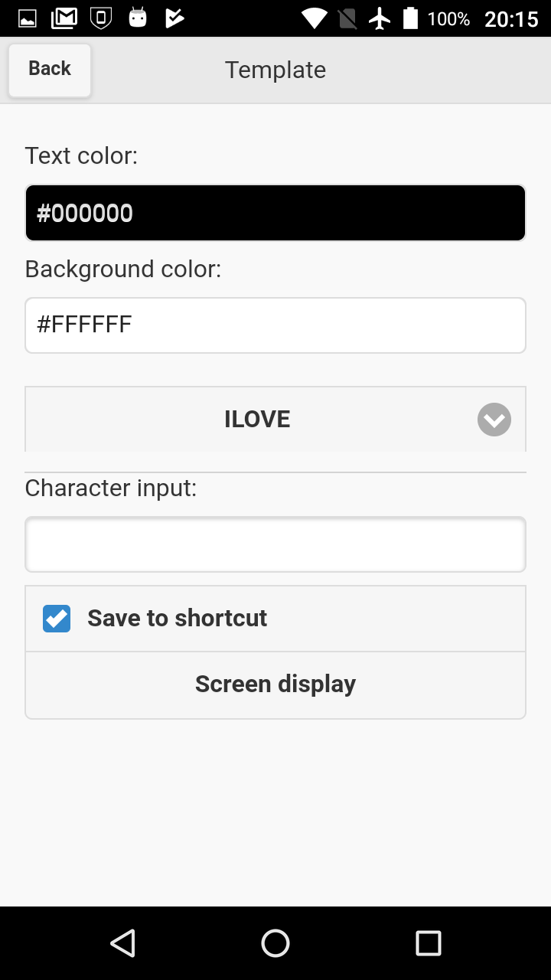Tap the Gmail notification icon
The height and width of the screenshot is (980, 551).
coord(64,18)
